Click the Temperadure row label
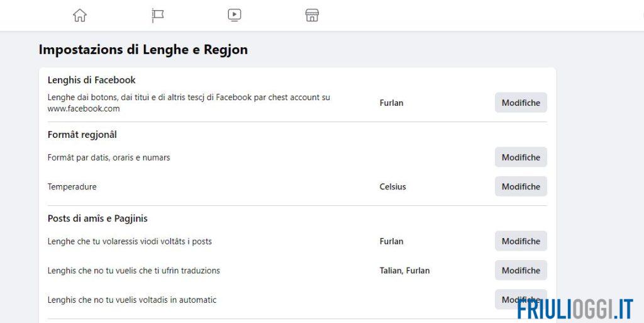 [x=72, y=186]
